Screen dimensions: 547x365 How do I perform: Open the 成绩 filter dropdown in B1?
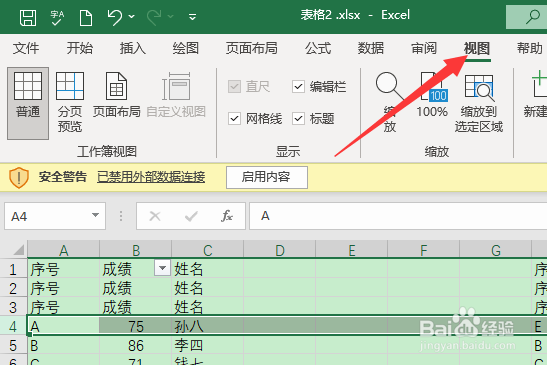[x=162, y=268]
